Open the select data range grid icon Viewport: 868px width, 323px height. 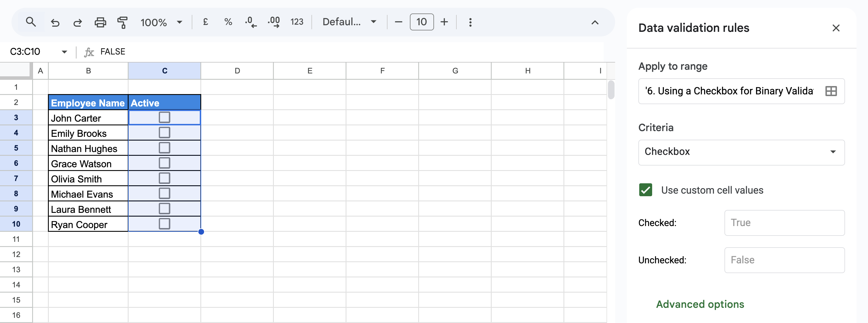831,91
